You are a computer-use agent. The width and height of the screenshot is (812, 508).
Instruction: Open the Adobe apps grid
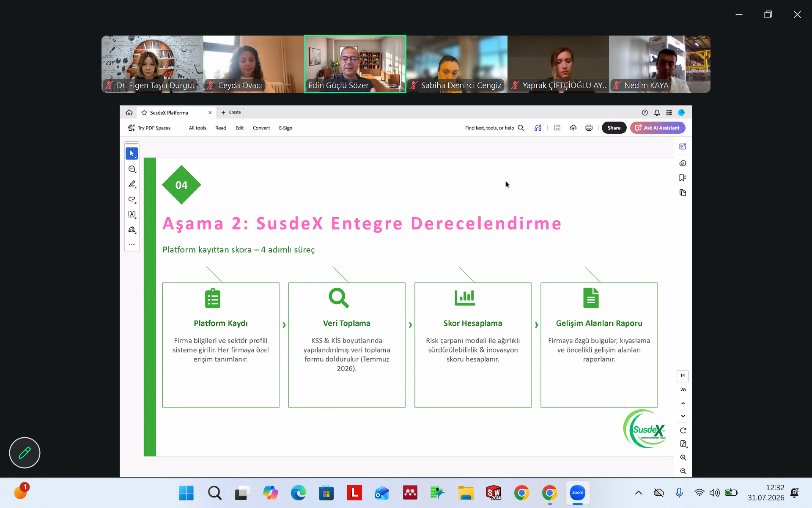tap(669, 113)
